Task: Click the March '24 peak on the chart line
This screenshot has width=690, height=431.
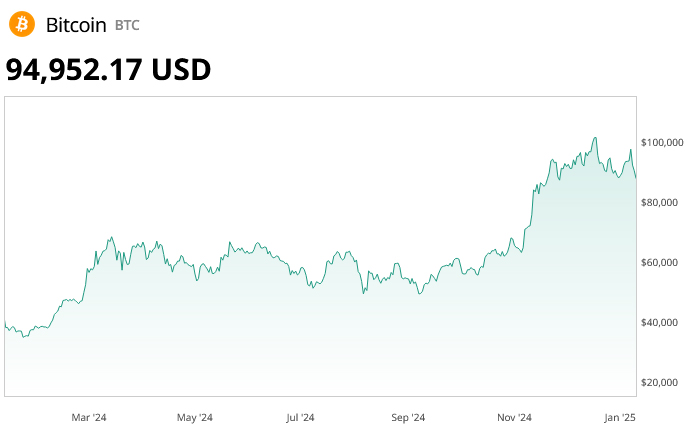Action: tap(111, 238)
